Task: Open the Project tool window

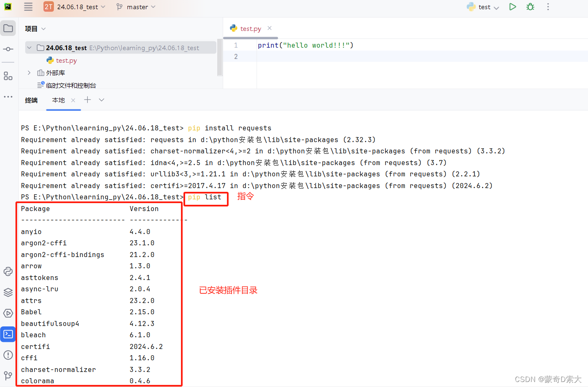Action: [x=8, y=28]
